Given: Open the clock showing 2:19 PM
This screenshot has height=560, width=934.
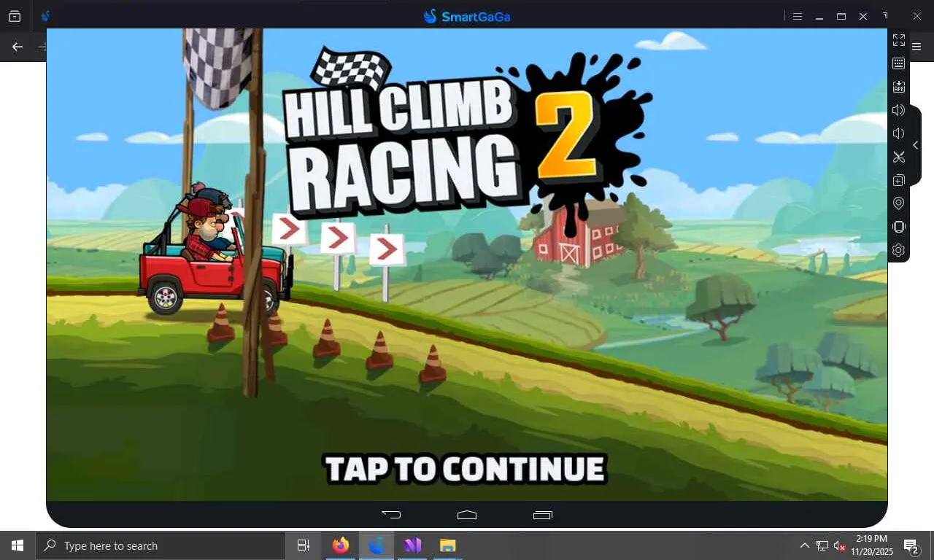Looking at the screenshot, I should click(871, 545).
